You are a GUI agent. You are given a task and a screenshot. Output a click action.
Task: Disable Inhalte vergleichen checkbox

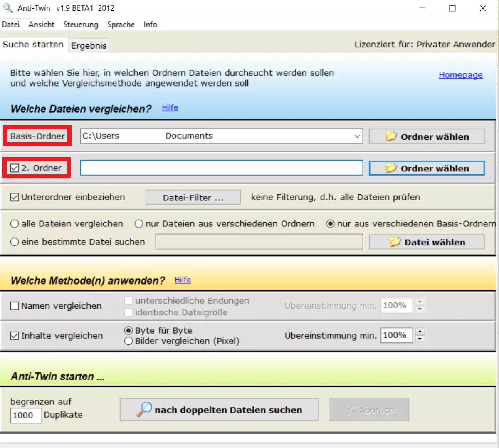point(15,336)
